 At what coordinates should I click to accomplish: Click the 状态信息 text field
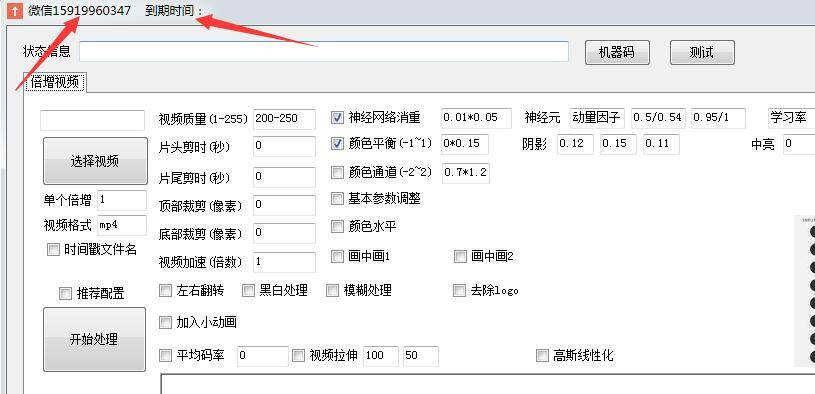pyautogui.click(x=324, y=51)
